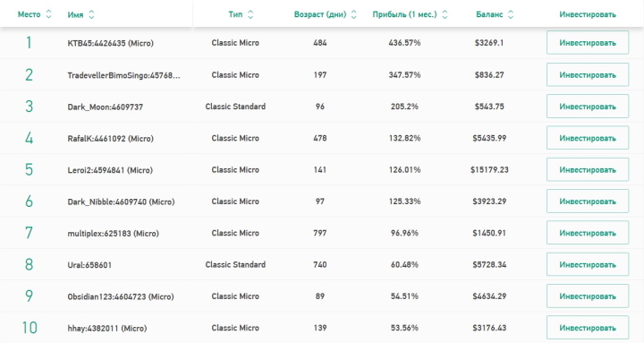Invest in KTB45:4426435 account
Screen dimensions: 644x343
[588, 43]
